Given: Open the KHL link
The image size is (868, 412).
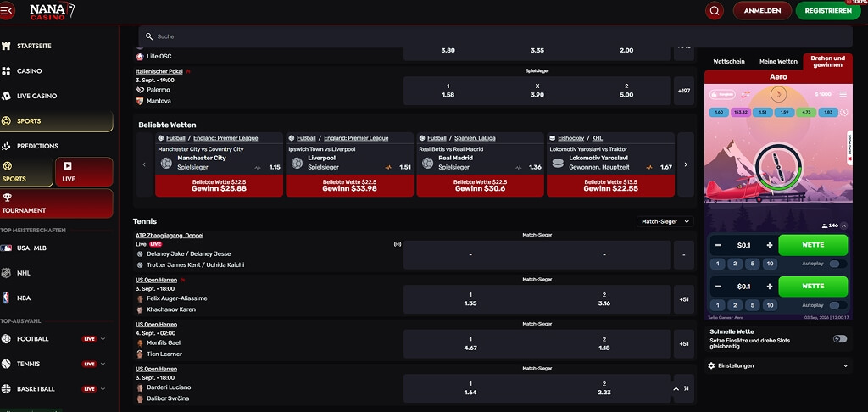Looking at the screenshot, I should 598,138.
